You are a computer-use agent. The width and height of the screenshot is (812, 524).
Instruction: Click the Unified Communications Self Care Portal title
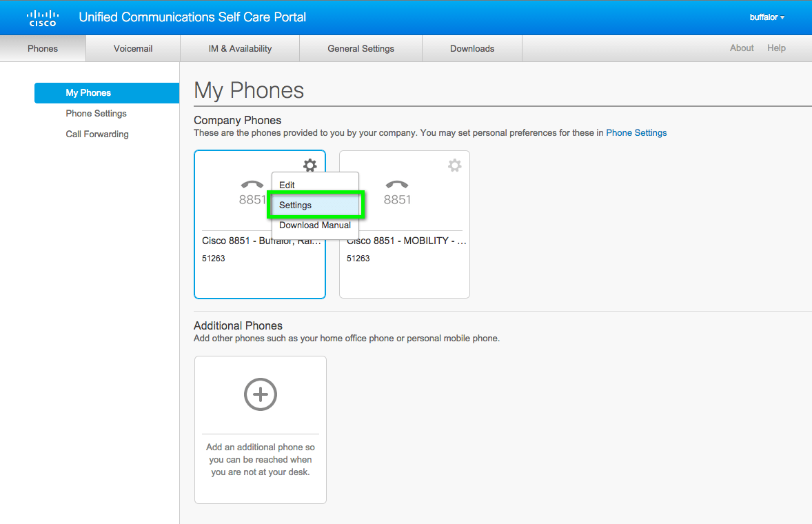(192, 17)
